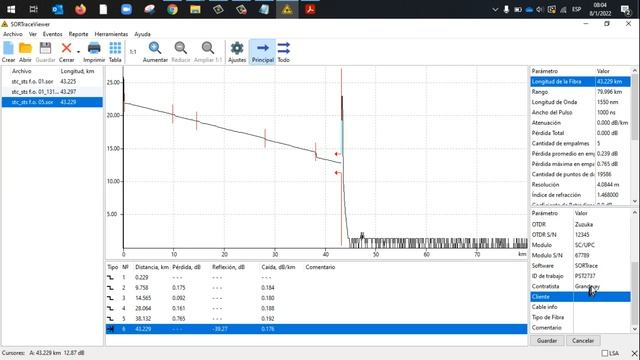The height and width of the screenshot is (360, 640).
Task: Open the Ver menu
Action: 33,34
